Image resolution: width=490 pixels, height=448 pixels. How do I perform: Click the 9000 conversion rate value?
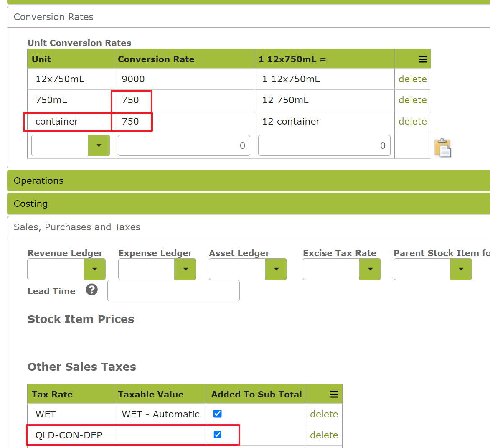[x=133, y=79]
